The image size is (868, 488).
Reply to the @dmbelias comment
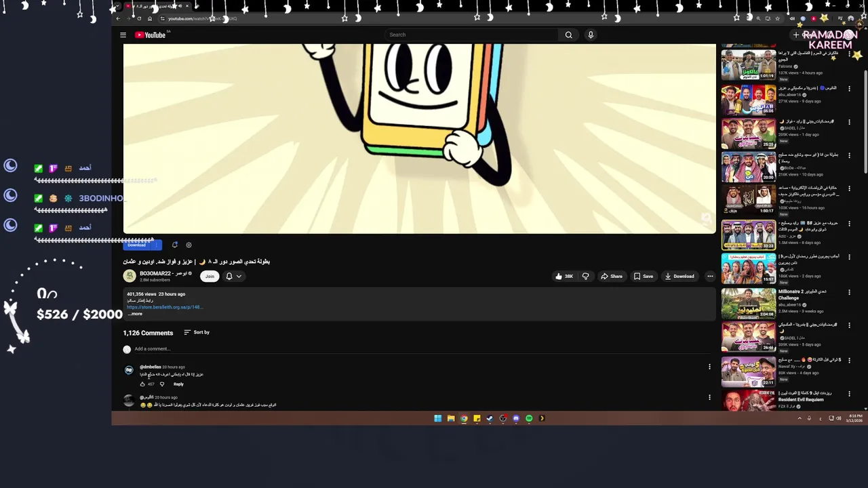point(178,384)
